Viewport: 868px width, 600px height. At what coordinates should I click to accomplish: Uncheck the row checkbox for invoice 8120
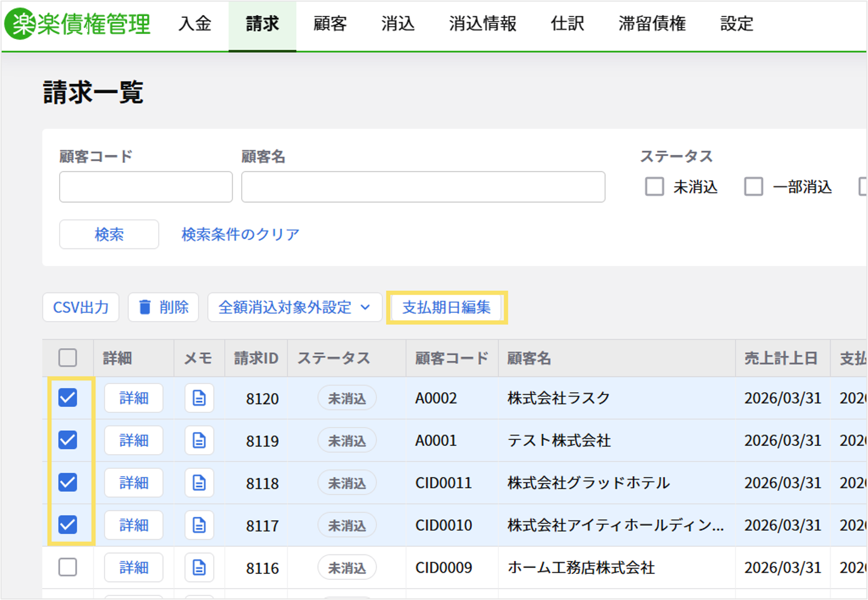68,398
